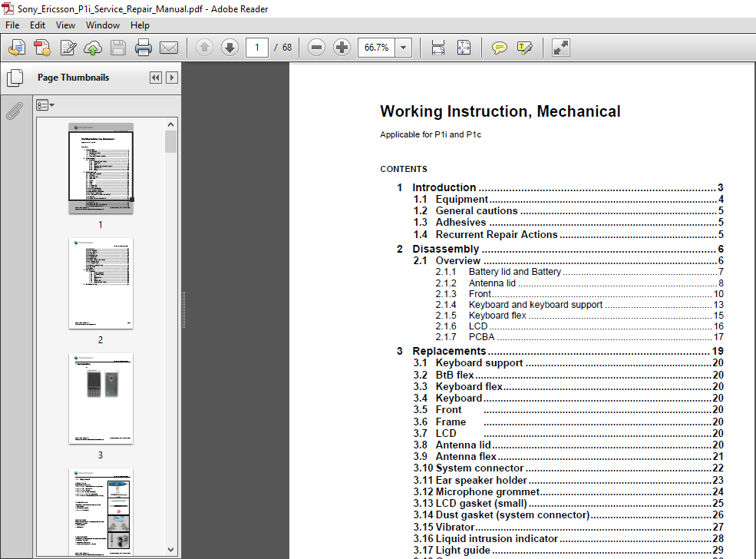Click the upload to cloud icon
Screen dimensions: 756x559
coord(93,48)
